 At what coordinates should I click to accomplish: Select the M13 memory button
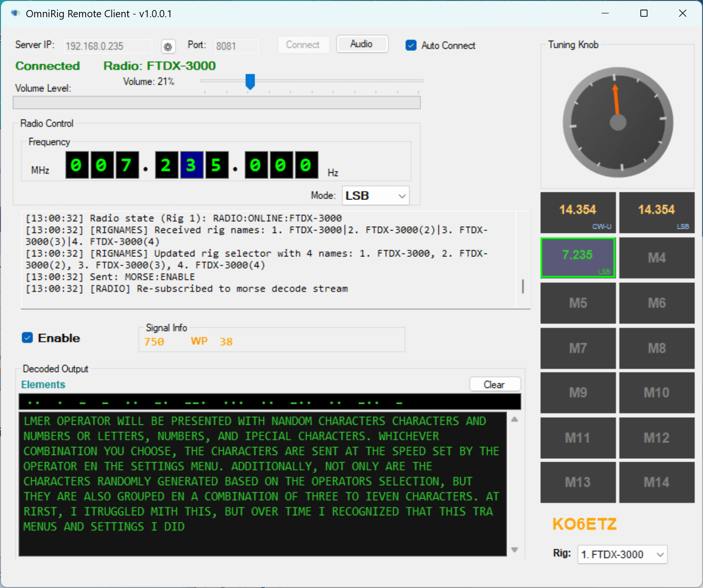tap(578, 482)
